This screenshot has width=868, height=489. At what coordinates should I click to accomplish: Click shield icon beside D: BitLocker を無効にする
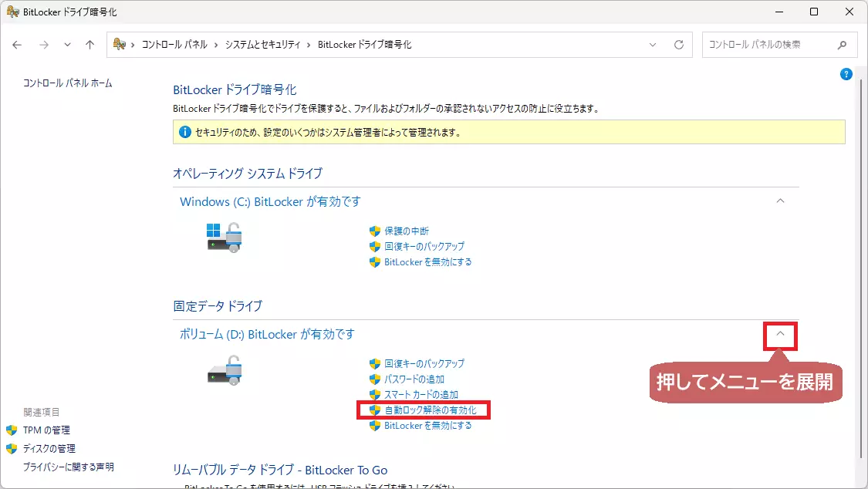(x=375, y=426)
